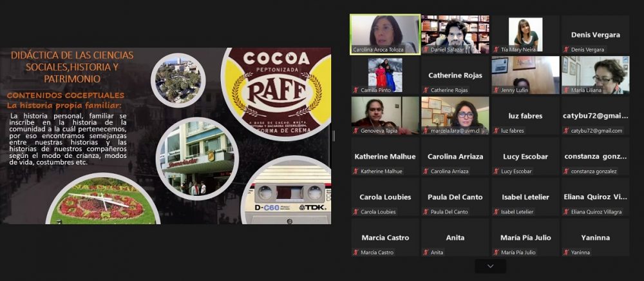Pick Eliana Quiroz Vi... participant tile
The width and height of the screenshot is (644, 281).
596,197
